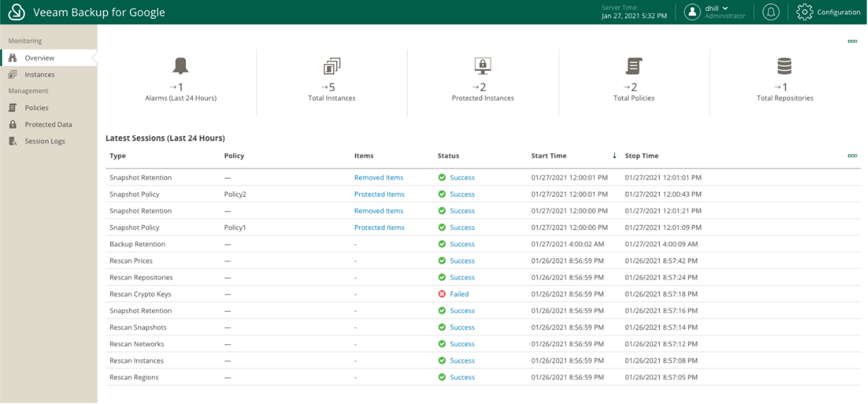Open the notifications bell icon
Screen dimensions: 868x404
(771, 12)
